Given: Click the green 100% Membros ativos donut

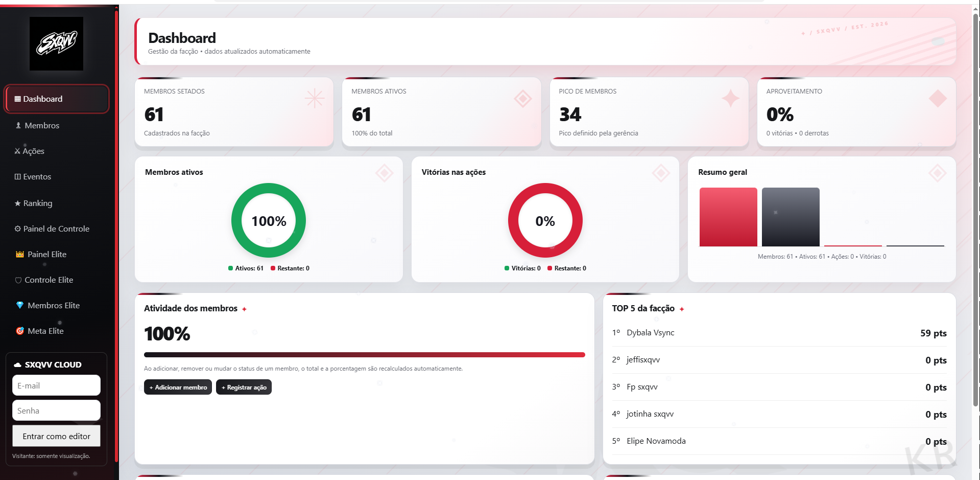Looking at the screenshot, I should pos(269,220).
